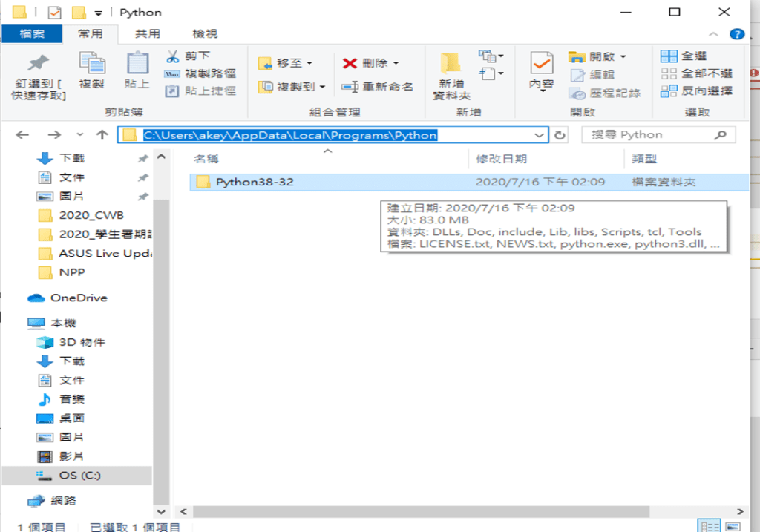Screen dimensions: 760x532
Task: Expand the Move To dropdown
Action: tap(309, 63)
